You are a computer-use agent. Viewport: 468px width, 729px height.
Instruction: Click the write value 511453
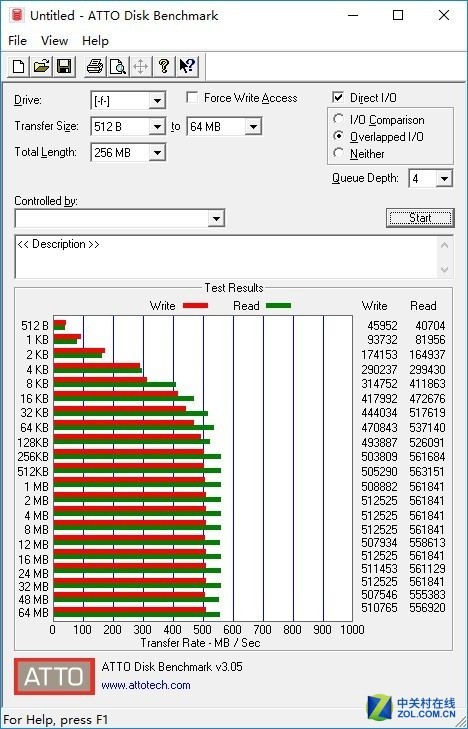pyautogui.click(x=379, y=569)
